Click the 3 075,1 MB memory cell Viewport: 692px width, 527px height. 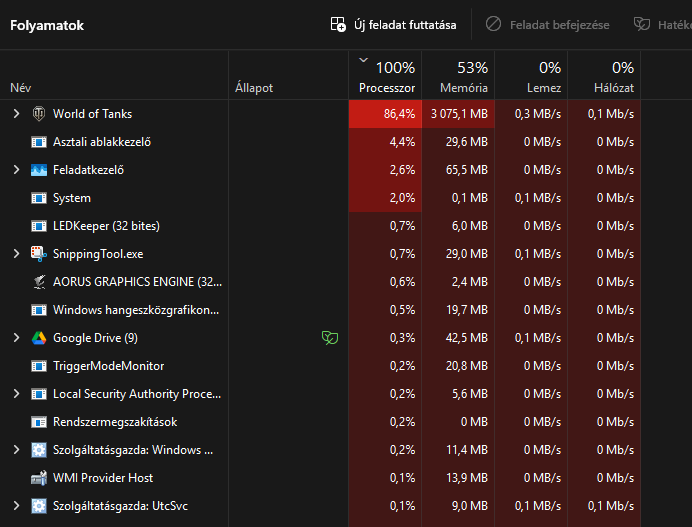tap(458, 114)
